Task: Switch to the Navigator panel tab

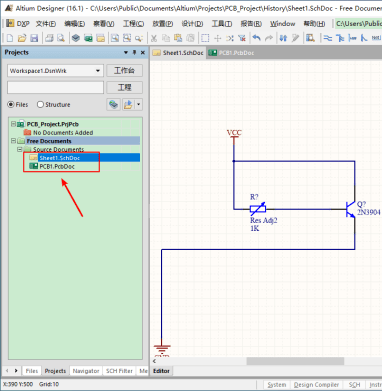Action: (x=86, y=371)
